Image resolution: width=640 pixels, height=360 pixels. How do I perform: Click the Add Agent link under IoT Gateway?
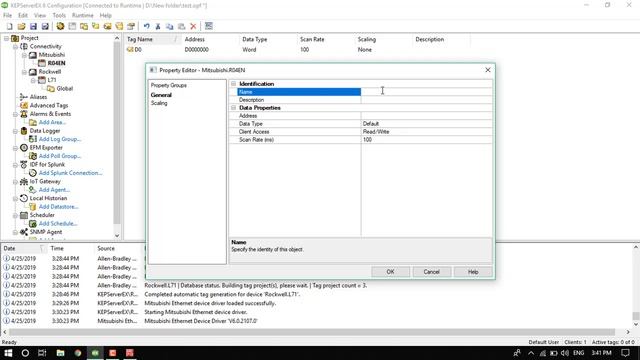click(x=54, y=190)
